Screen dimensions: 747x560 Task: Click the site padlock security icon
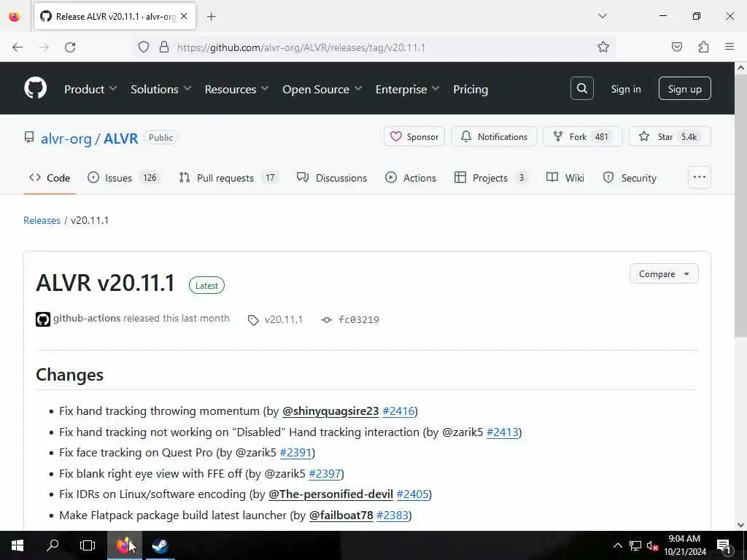pos(164,47)
